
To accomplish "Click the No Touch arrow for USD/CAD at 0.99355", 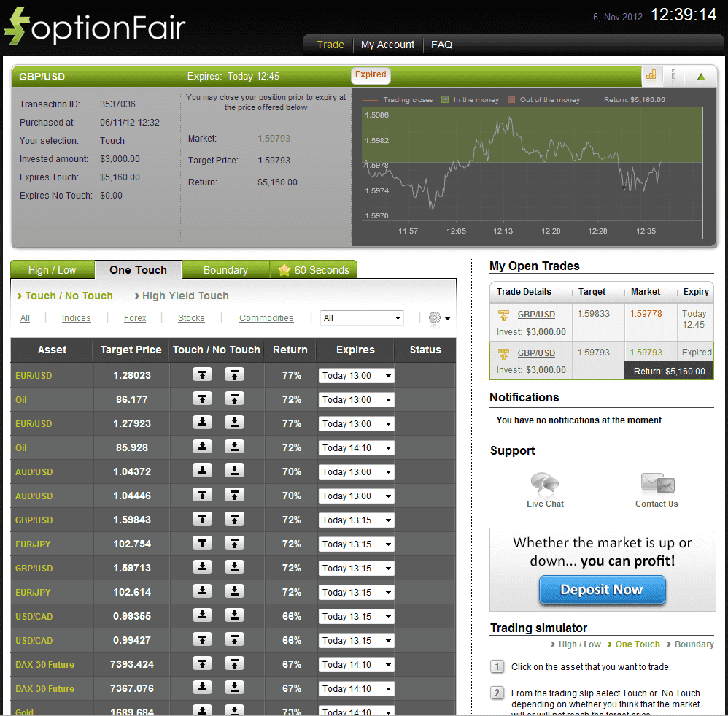I will pyautogui.click(x=234, y=616).
